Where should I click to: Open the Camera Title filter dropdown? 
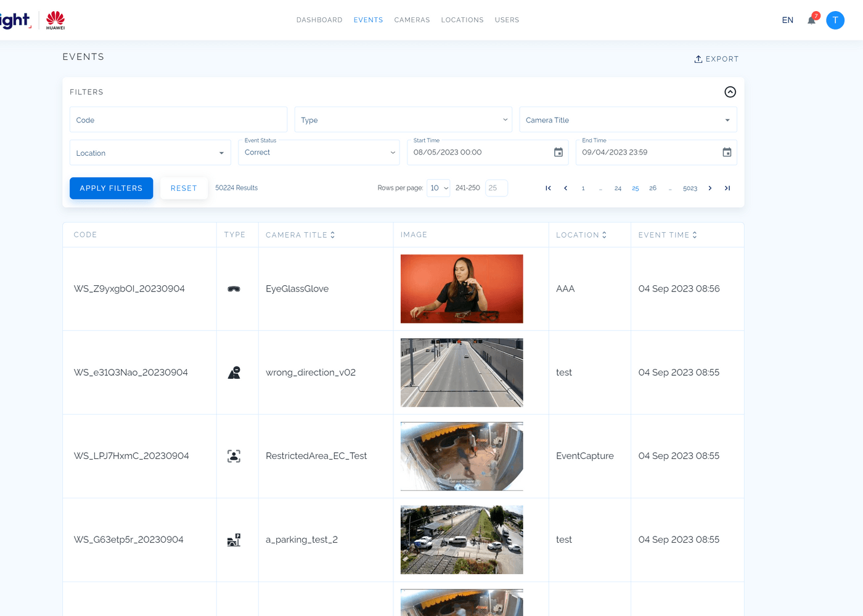628,120
